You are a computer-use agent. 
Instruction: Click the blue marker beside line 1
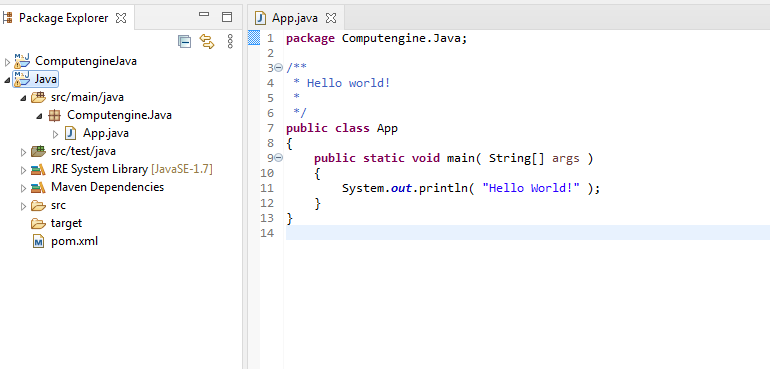pyautogui.click(x=254, y=38)
